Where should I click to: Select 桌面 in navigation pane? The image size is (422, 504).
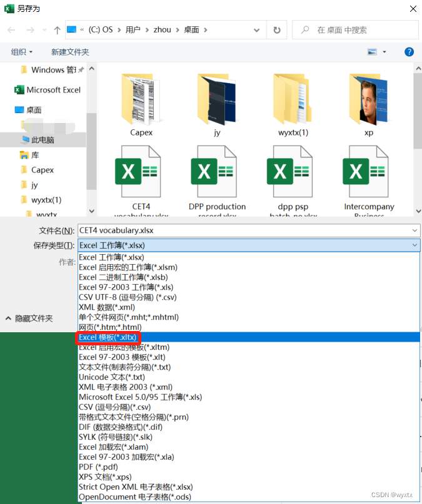coord(28,110)
